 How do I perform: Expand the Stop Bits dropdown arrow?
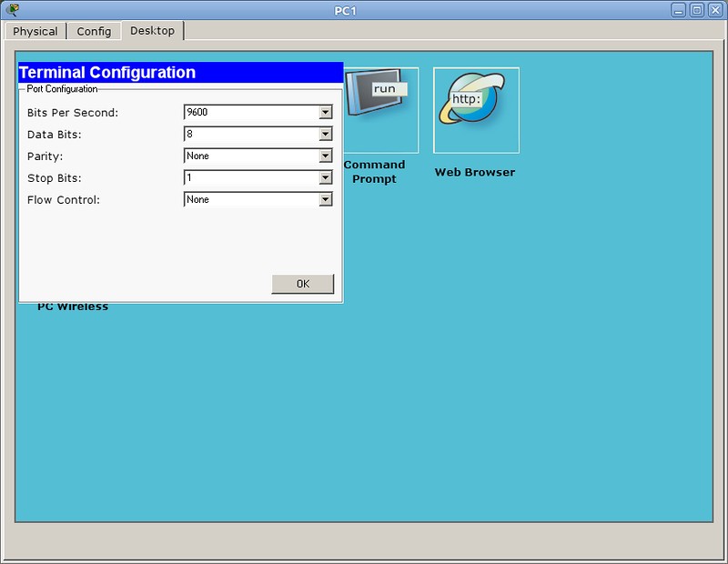tap(326, 177)
